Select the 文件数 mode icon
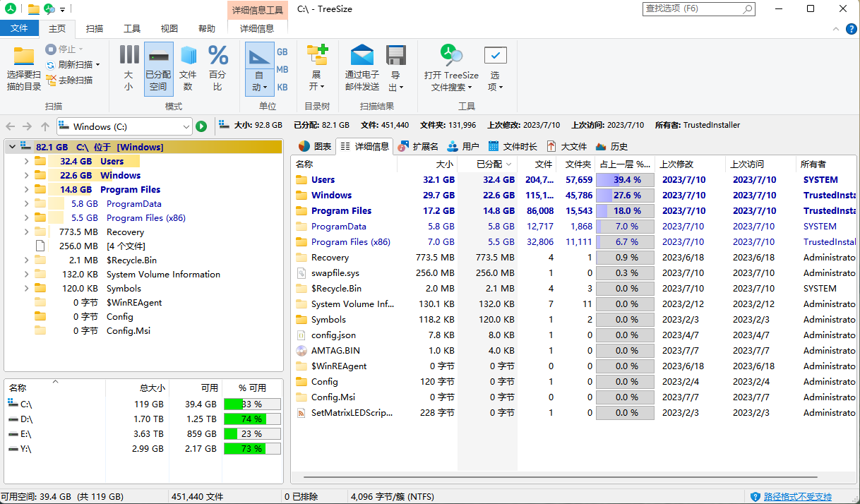This screenshot has height=504, width=860. [x=188, y=67]
